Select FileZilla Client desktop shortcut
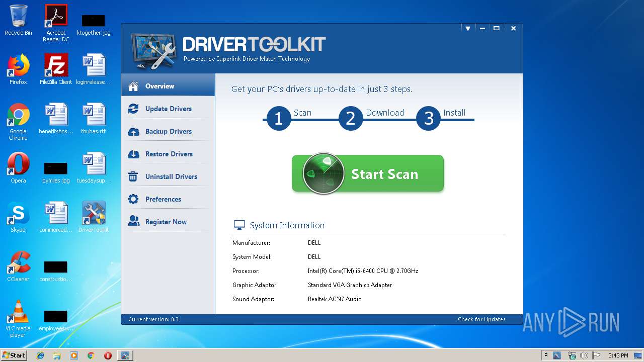Screen dimensions: 644x362 pos(56,69)
